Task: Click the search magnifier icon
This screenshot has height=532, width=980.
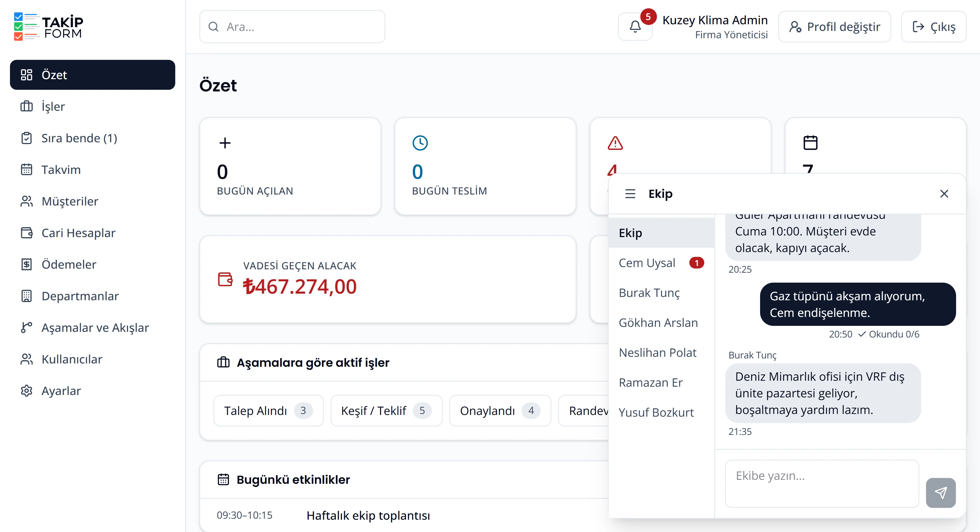Action: point(213,27)
